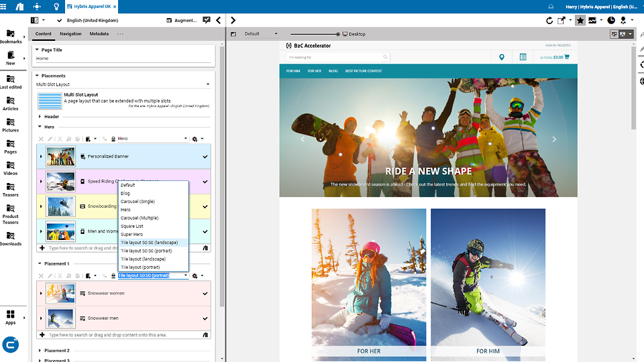Image resolution: width=644 pixels, height=362 pixels.
Task: Open Pictures search in the sidebar
Action: click(11, 125)
